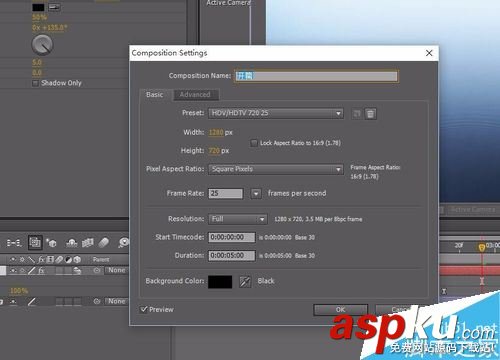Toggle second layer's quality slash switch
Screen dimensions: 500x360
31,302
